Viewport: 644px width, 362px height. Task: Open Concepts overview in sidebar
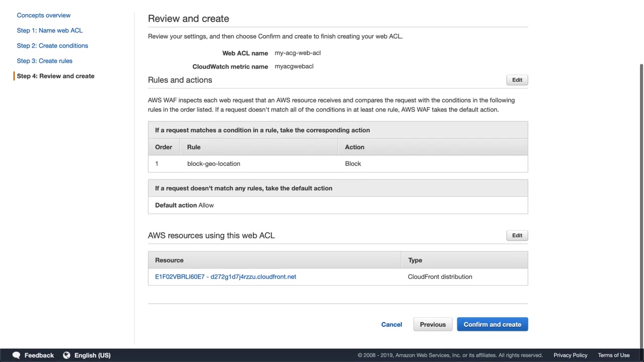(44, 15)
